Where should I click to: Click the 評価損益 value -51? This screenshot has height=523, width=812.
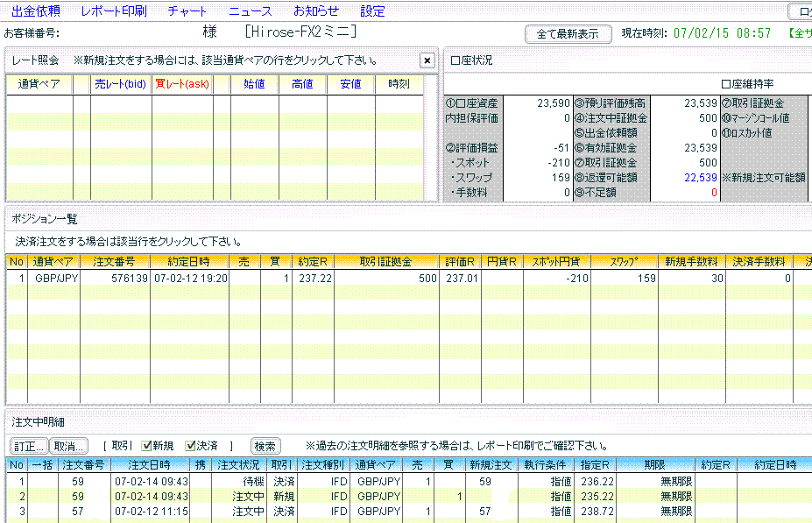(x=561, y=147)
